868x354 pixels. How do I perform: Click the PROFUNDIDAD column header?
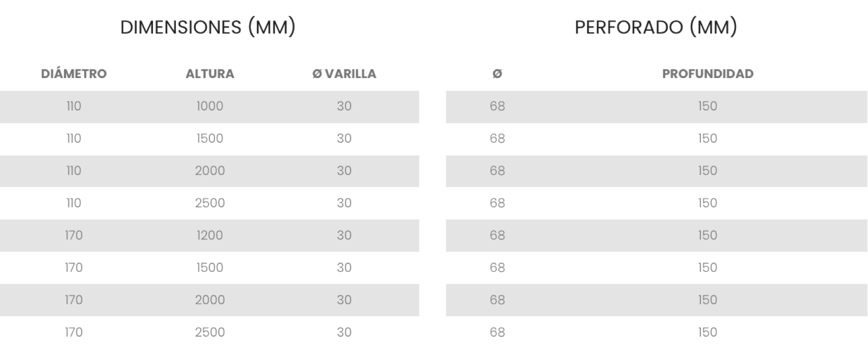coord(708,74)
